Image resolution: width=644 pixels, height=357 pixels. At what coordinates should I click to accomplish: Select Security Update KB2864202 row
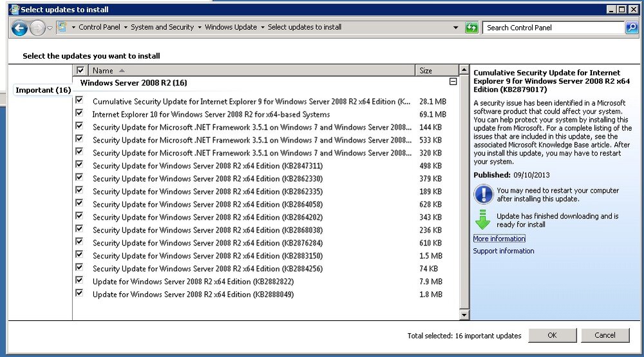266,217
